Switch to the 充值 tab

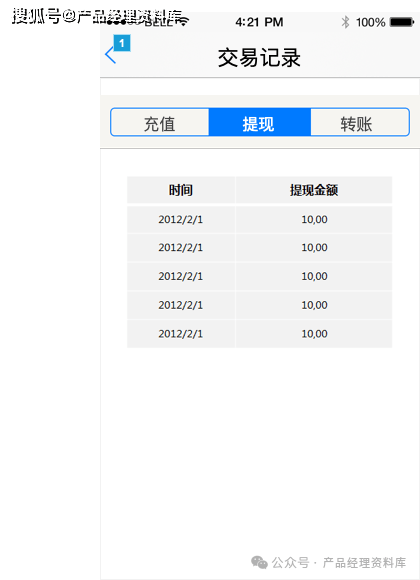(x=159, y=122)
